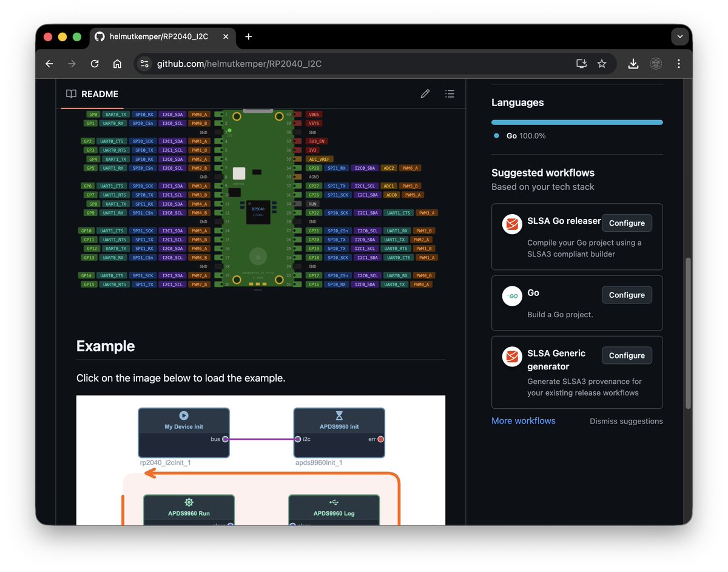Click the apds9960Init_1 label

coord(319,463)
